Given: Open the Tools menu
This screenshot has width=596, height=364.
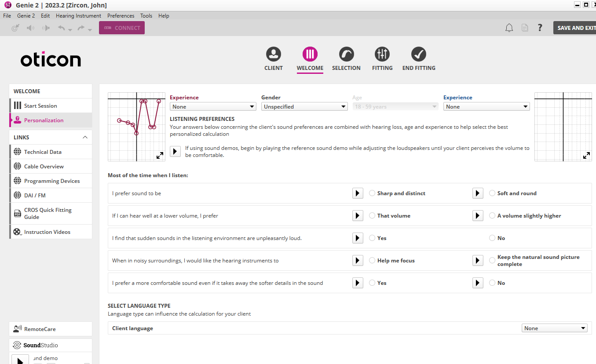Looking at the screenshot, I should click(146, 16).
